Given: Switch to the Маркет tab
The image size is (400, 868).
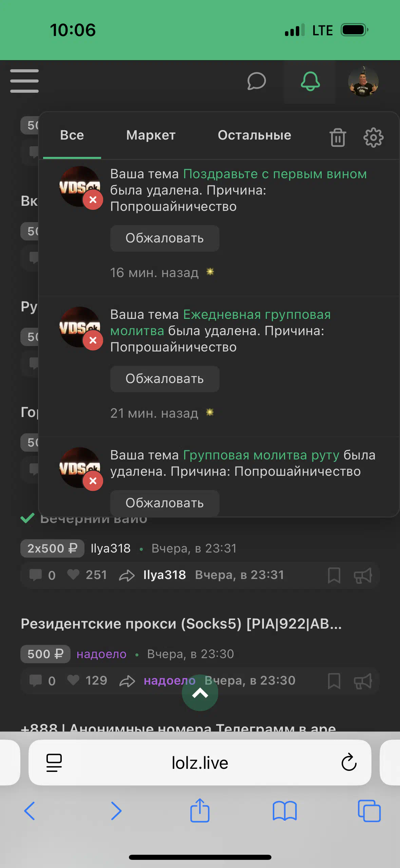Looking at the screenshot, I should 151,135.
